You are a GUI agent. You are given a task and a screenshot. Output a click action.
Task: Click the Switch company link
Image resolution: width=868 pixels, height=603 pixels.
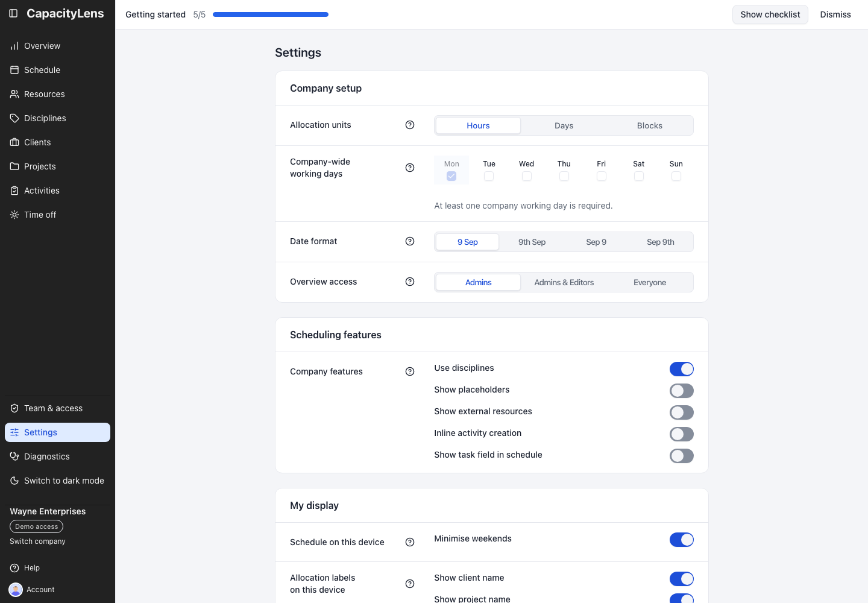pyautogui.click(x=37, y=541)
